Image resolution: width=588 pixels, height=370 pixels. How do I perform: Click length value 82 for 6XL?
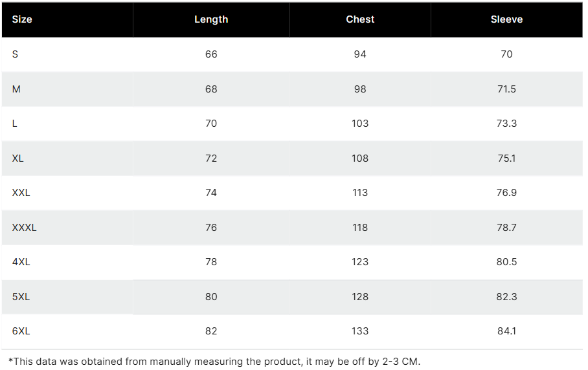tap(211, 331)
